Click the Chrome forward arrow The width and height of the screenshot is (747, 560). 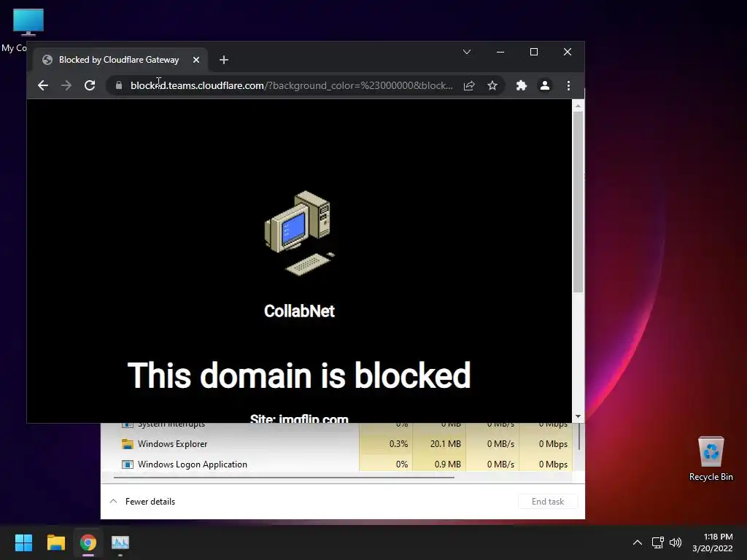(66, 85)
